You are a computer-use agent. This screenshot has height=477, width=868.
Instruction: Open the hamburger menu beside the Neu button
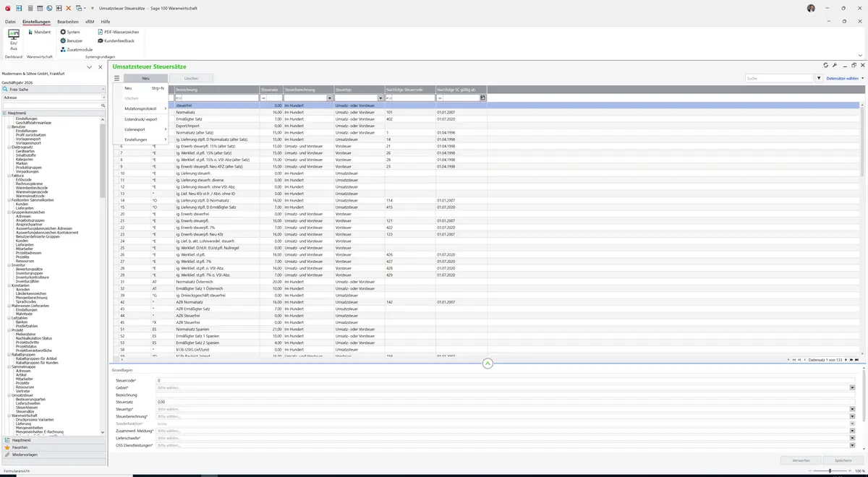(116, 78)
